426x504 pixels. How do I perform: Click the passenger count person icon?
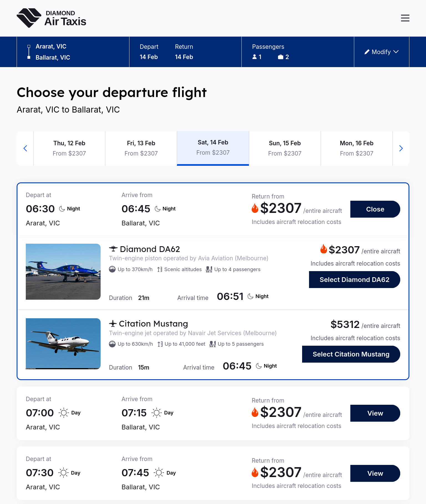point(254,57)
